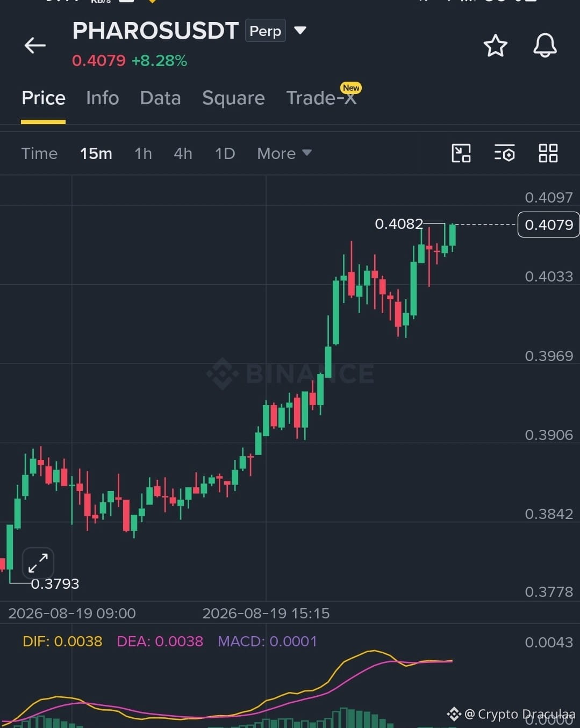Open the picture-in-picture chart icon
The width and height of the screenshot is (580, 728).
[x=461, y=153]
